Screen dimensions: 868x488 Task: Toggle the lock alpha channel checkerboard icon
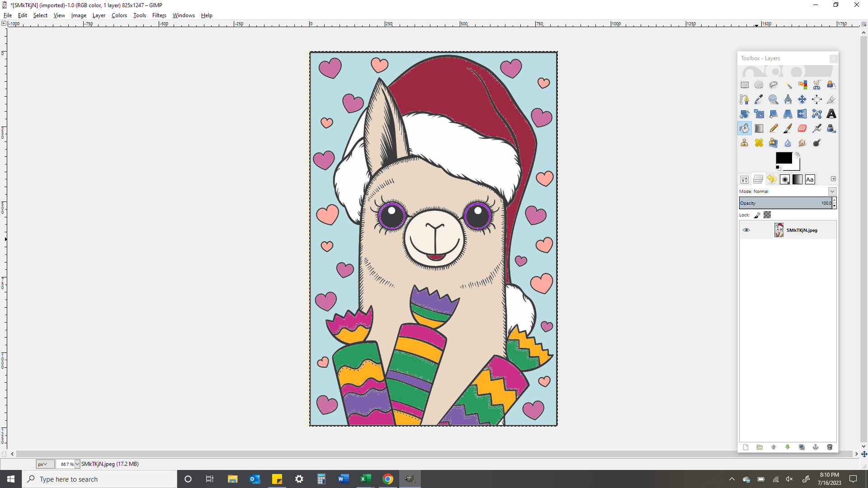[767, 215]
